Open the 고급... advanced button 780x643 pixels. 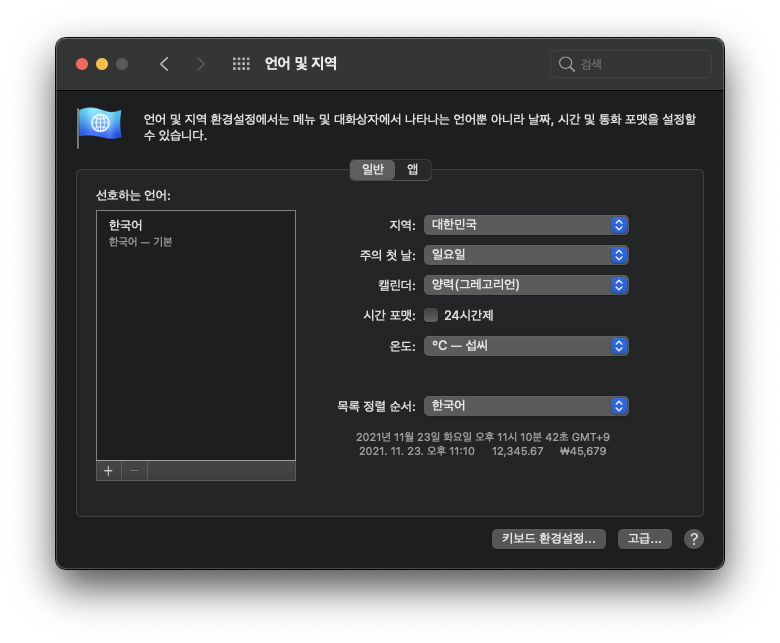[x=645, y=539]
